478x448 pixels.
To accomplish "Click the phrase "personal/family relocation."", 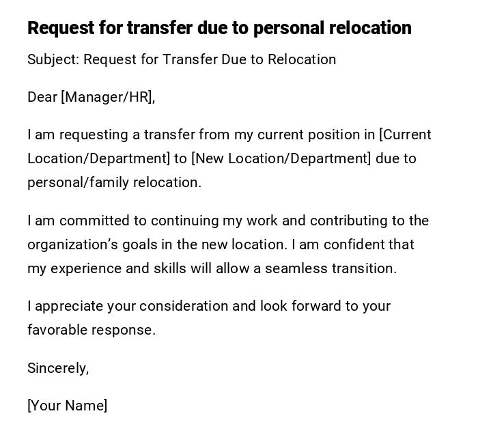I will [114, 182].
